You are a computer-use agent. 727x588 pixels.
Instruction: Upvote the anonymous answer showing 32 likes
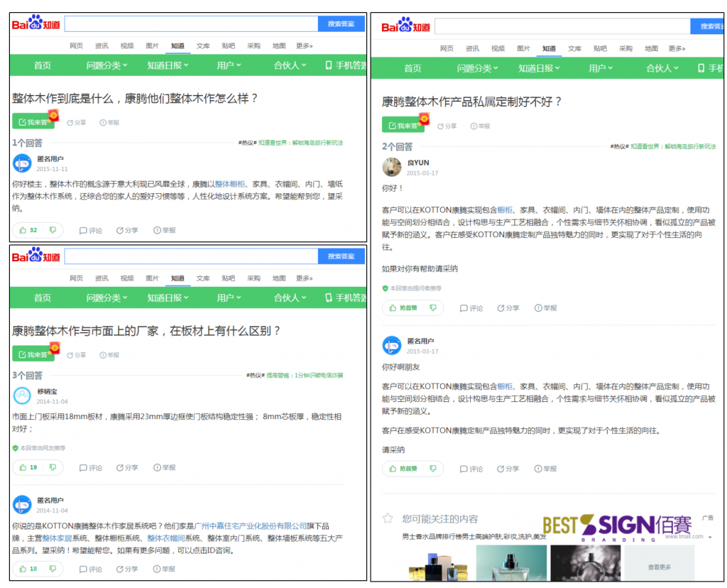(28, 230)
